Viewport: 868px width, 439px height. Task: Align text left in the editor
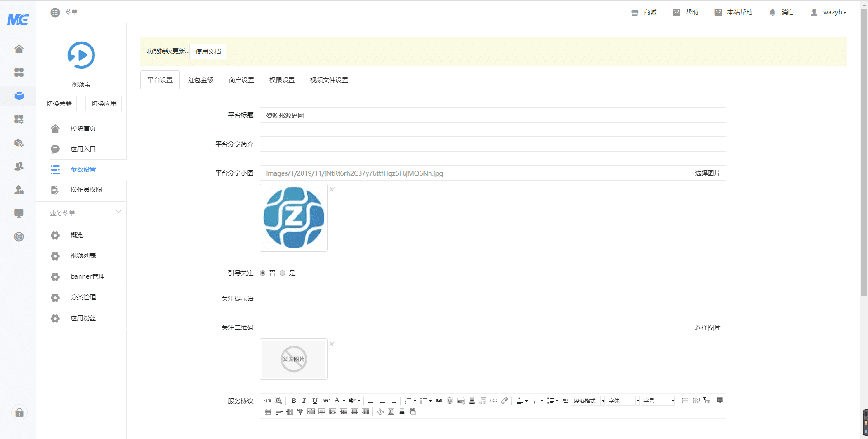[372, 401]
